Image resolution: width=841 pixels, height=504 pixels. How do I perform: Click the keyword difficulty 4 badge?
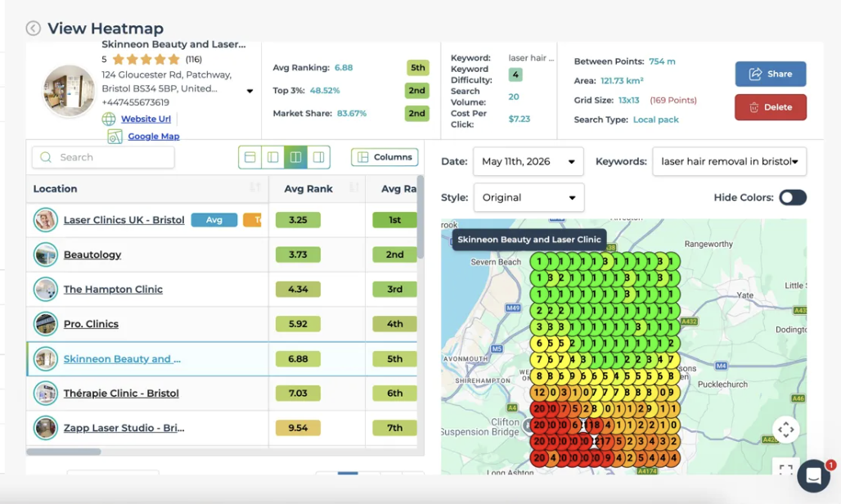(515, 74)
